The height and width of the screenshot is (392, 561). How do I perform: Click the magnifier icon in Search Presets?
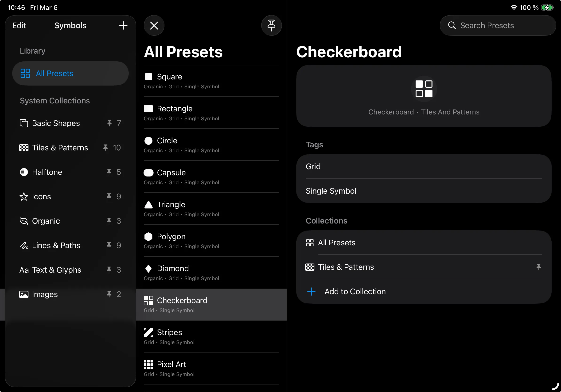click(452, 25)
